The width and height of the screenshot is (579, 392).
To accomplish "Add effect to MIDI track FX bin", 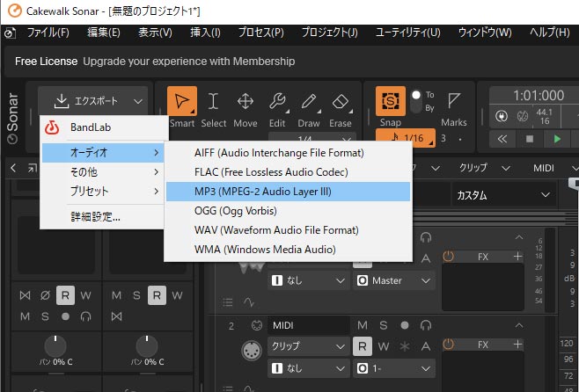I will 517,344.
